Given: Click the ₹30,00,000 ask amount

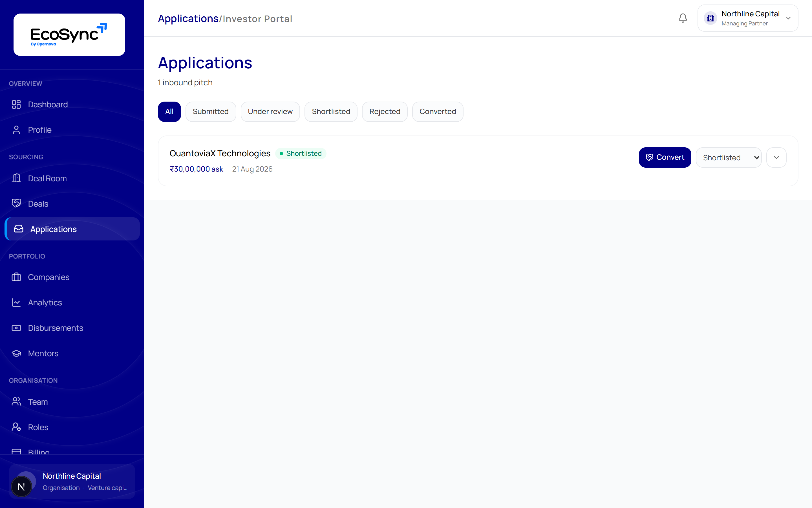Looking at the screenshot, I should click(196, 169).
